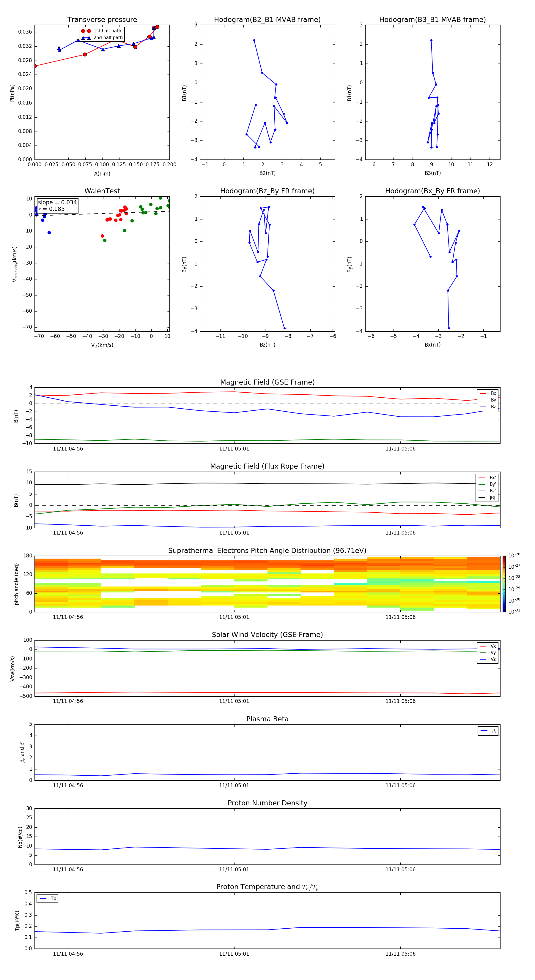Screen dimensions: 535x980
Task: Click the 'Hodogram(Bz_By FR frame)' title
Action: [267, 191]
